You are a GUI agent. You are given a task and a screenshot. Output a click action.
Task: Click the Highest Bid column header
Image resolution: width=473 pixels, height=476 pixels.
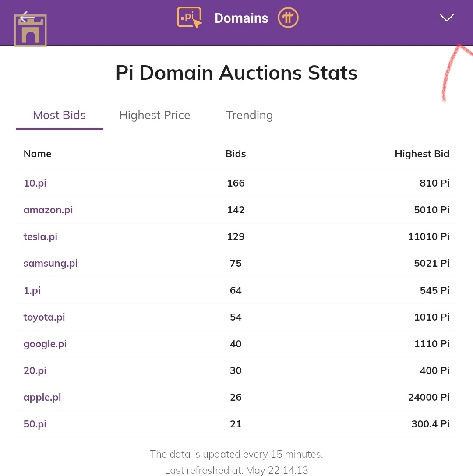click(422, 154)
